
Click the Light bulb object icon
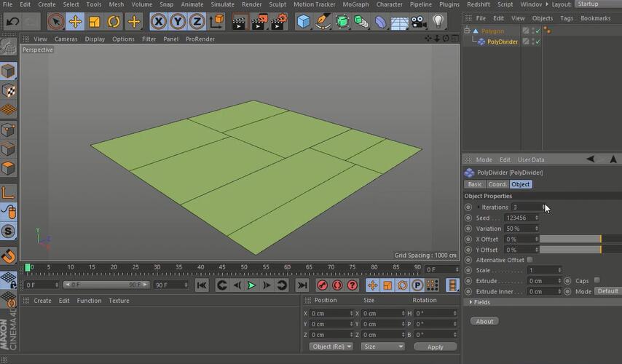438,21
